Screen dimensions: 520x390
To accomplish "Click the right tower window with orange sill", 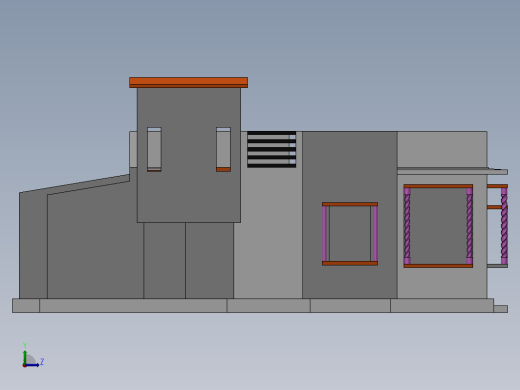I will tap(223, 149).
